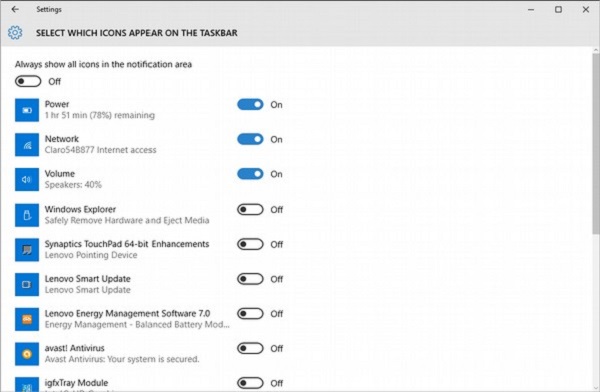Click the Network Wi-Fi icon tile
Image resolution: width=600 pixels, height=392 pixels.
(x=27, y=145)
